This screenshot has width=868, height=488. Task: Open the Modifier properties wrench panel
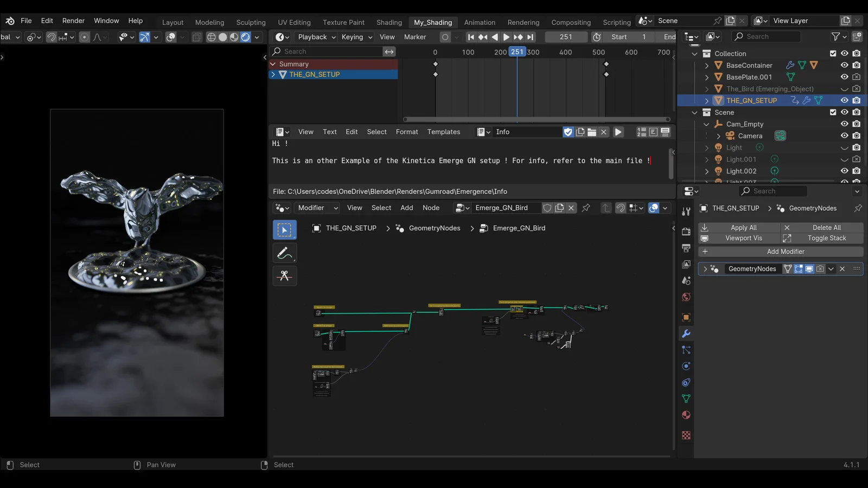686,333
